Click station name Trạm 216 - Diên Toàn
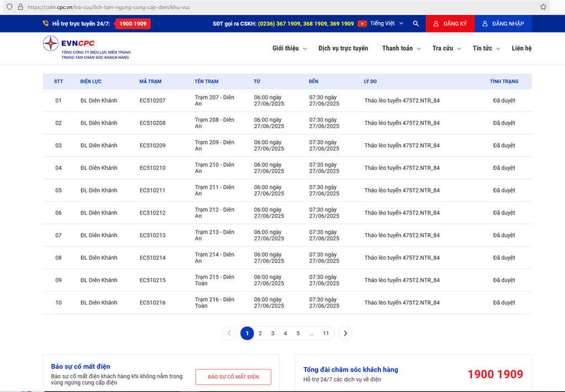The image size is (565, 392). [x=215, y=303]
